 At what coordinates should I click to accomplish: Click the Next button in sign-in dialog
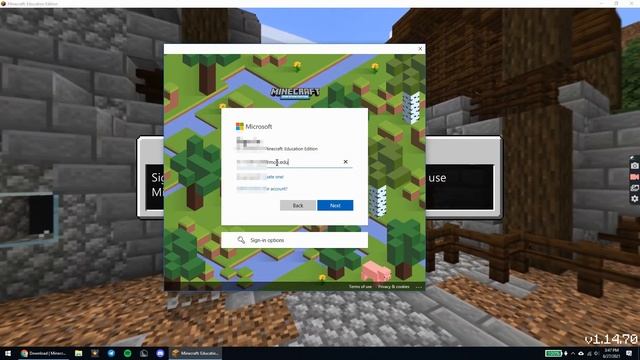coord(335,205)
